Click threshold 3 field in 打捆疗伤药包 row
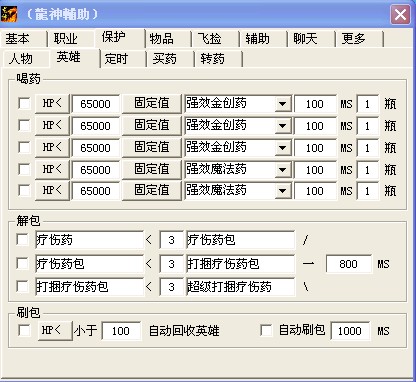The height and width of the screenshot is (382, 416). 171,287
